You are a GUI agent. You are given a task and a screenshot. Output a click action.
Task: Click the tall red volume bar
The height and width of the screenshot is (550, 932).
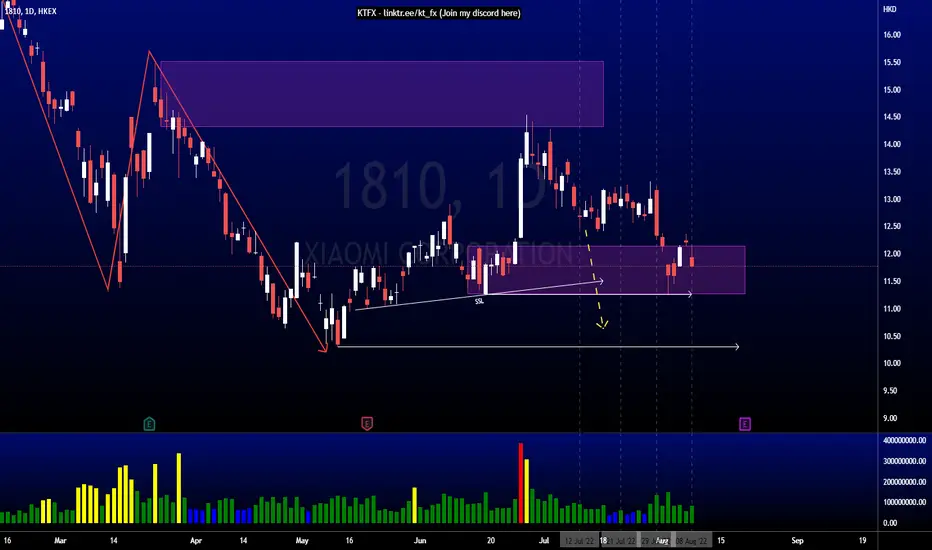[521, 483]
